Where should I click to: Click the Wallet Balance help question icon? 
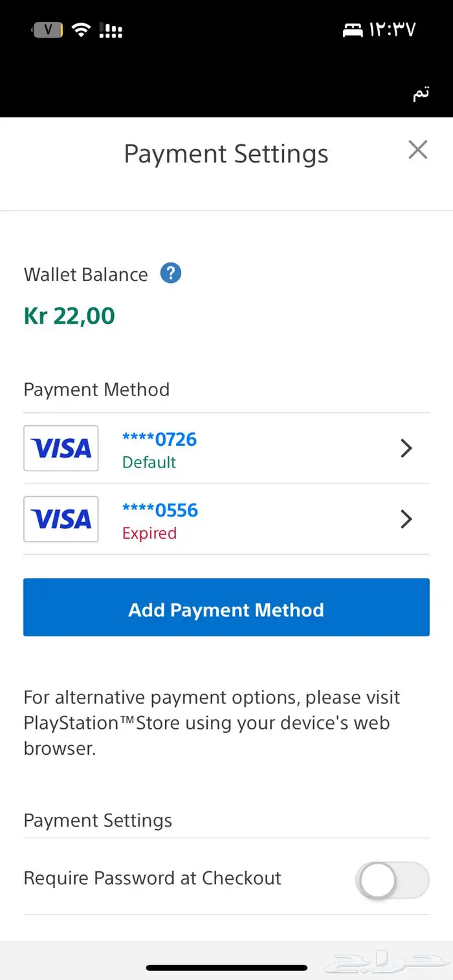(171, 273)
